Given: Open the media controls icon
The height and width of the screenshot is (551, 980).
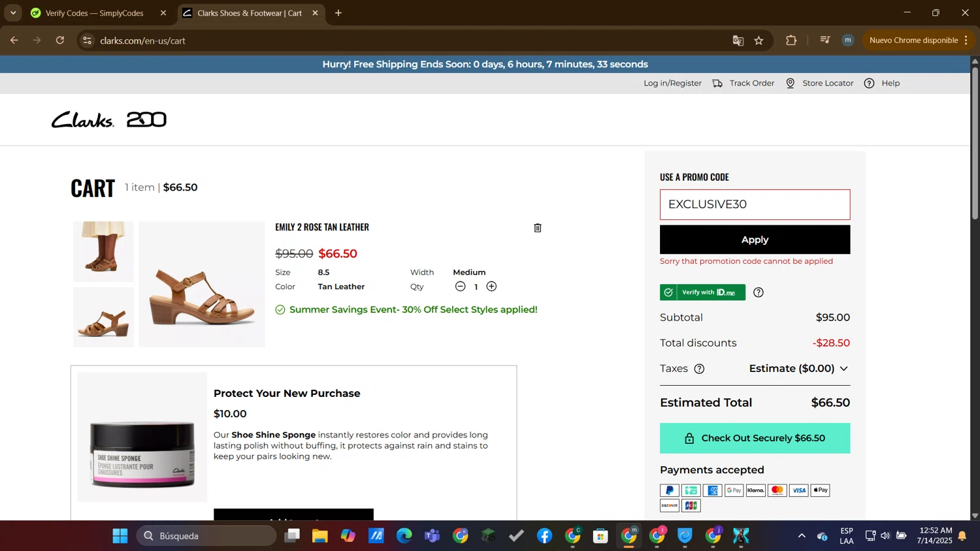Looking at the screenshot, I should [825, 40].
